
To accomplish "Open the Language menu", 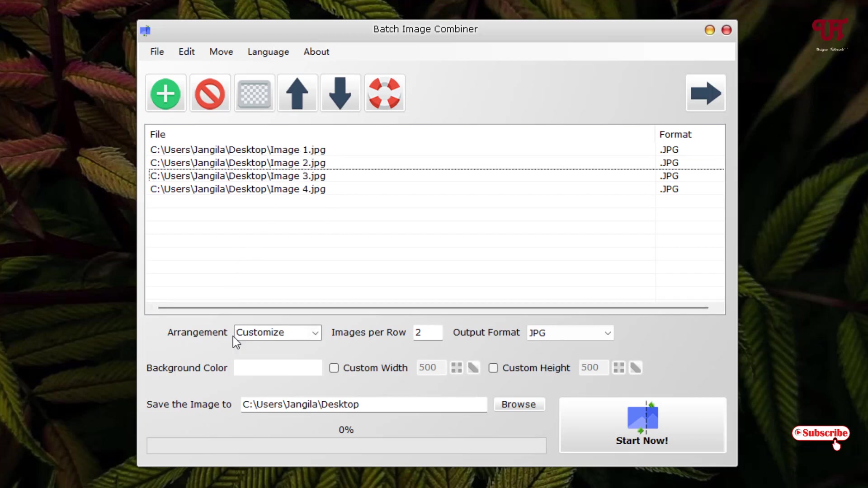I will tap(268, 52).
